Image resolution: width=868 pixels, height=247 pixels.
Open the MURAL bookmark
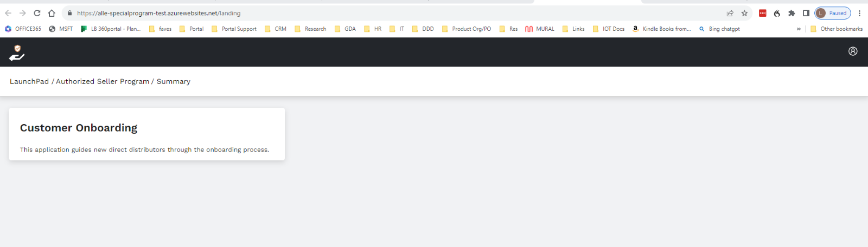click(x=540, y=29)
